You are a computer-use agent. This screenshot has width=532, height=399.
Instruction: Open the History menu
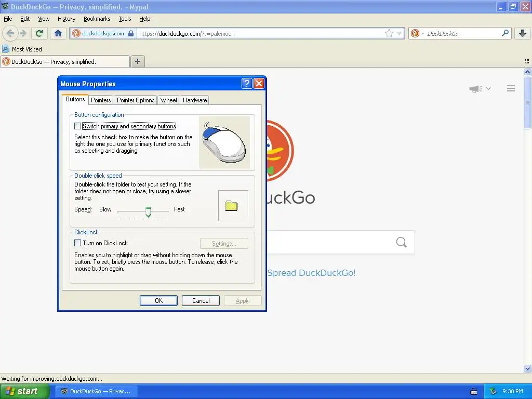[66, 19]
